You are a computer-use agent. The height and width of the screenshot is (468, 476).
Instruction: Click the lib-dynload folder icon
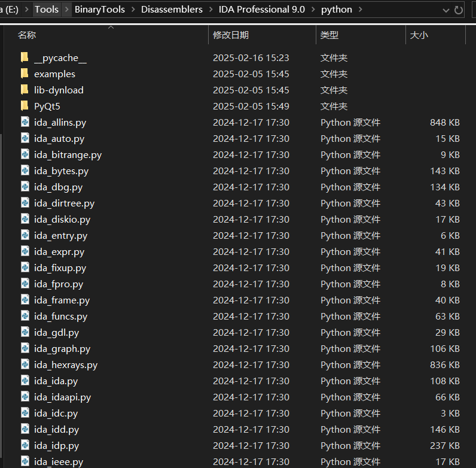(25, 89)
